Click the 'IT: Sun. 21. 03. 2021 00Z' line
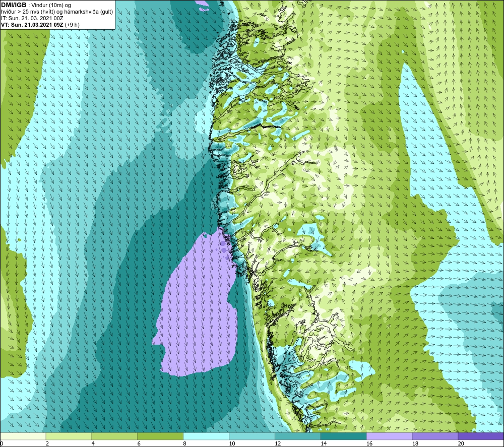This screenshot has width=504, height=447. tap(32, 18)
